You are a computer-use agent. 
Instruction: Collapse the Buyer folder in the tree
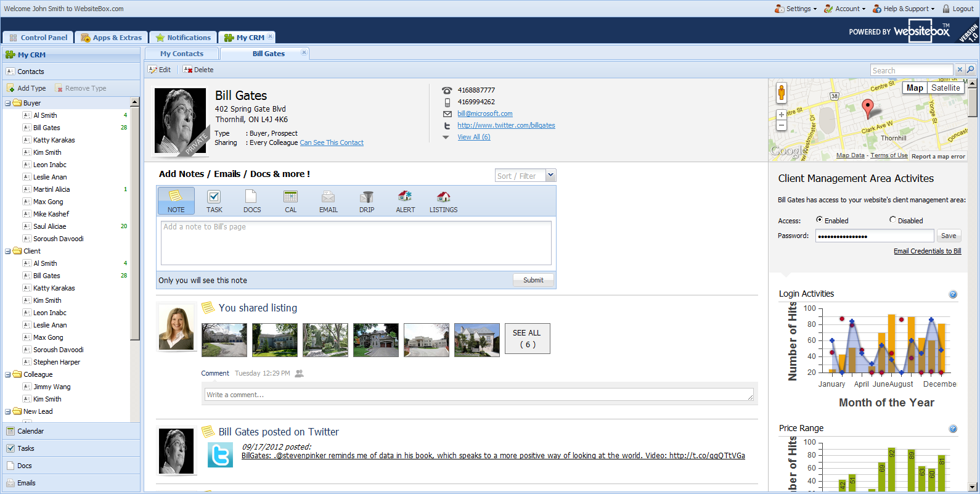coord(8,103)
